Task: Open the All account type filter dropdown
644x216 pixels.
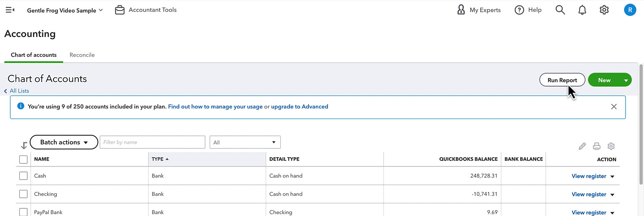Action: click(245, 142)
